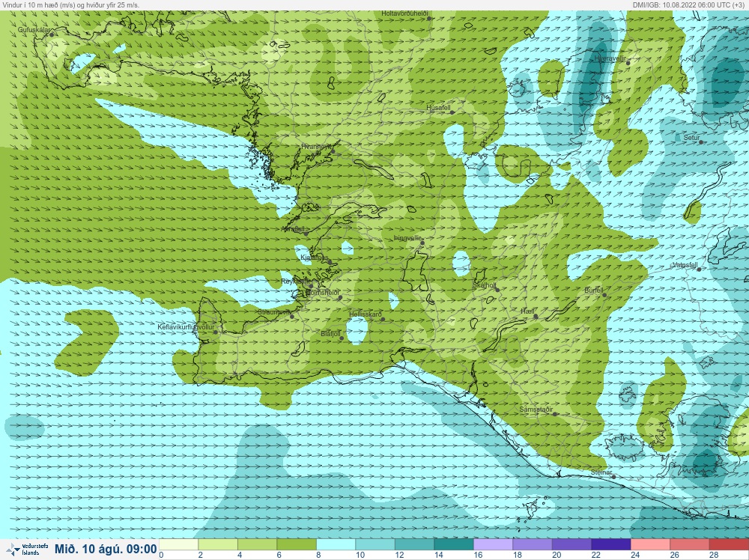Click the Veðurstofa Íslands logo
Screen dimensions: 749x560
(x=27, y=549)
